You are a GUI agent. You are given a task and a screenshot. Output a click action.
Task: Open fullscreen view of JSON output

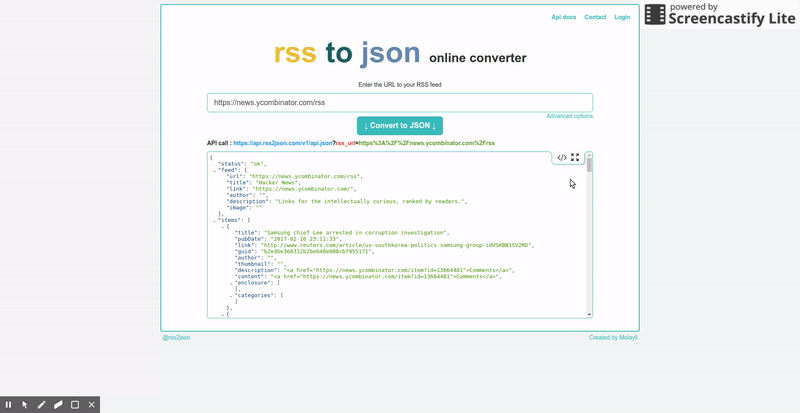click(575, 157)
